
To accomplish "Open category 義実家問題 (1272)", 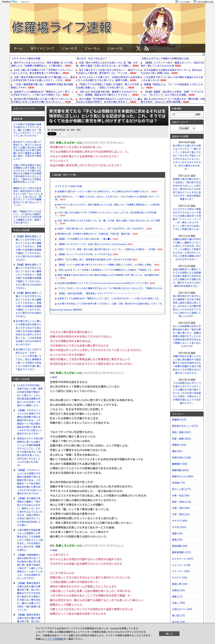I will coord(181,552).
